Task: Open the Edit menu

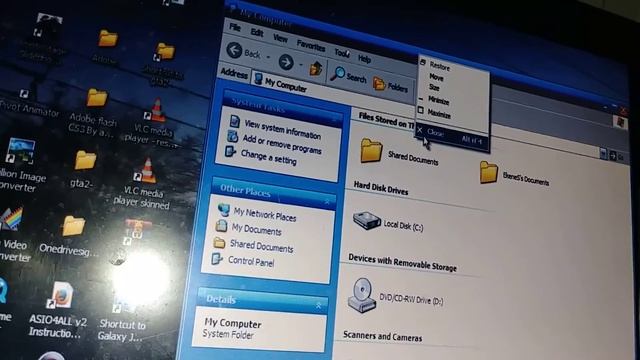Action: pyautogui.click(x=257, y=33)
